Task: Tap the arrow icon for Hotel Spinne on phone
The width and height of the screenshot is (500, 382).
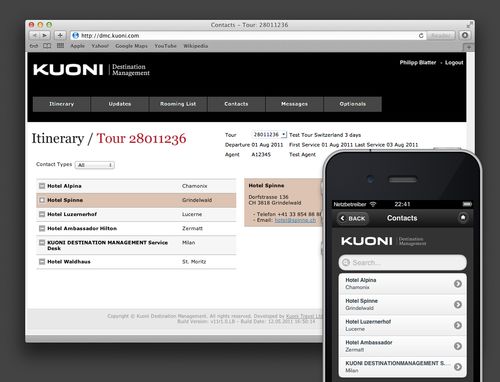Action: (458, 304)
